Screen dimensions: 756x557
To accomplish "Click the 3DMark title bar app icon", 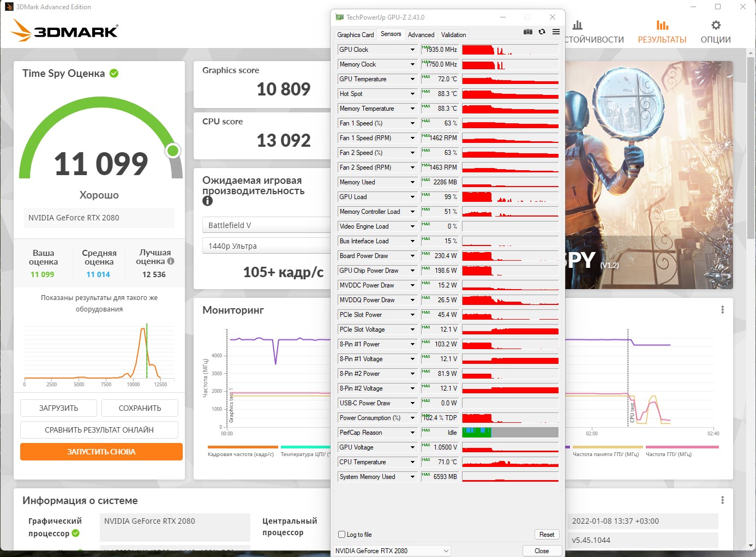I will coord(9,7).
